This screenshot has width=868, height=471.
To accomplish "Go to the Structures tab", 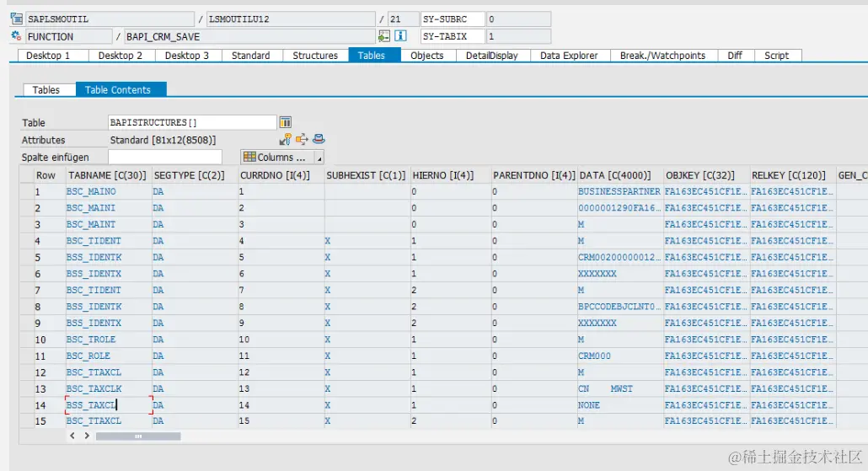I will coord(315,56).
